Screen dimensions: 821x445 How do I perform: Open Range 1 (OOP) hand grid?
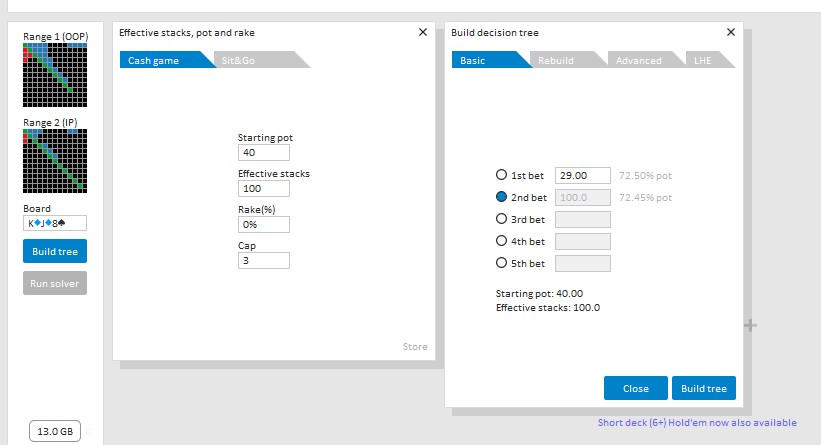click(55, 76)
